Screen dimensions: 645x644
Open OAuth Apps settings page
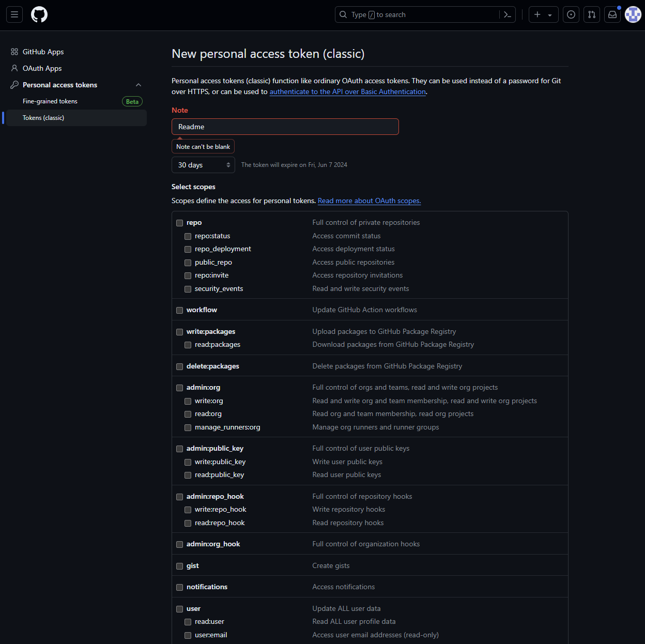(42, 68)
